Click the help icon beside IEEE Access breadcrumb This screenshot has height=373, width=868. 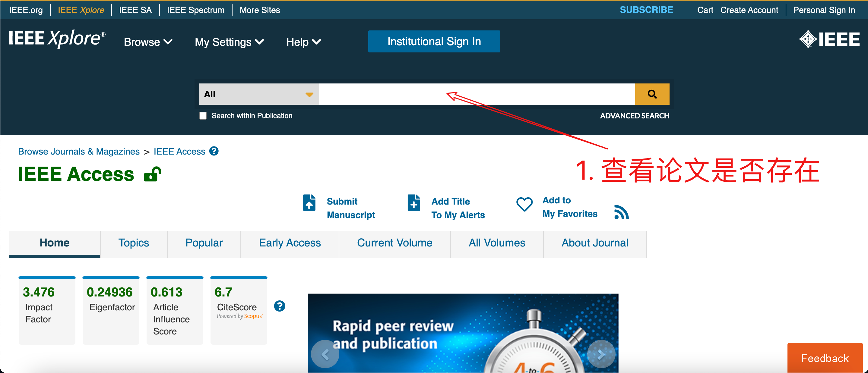(x=214, y=151)
